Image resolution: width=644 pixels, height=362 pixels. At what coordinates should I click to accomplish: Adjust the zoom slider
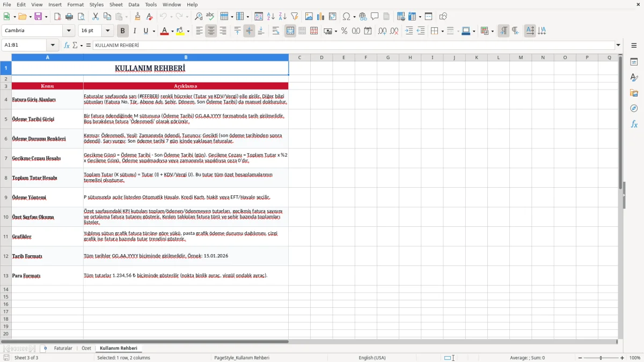[x=601, y=358]
